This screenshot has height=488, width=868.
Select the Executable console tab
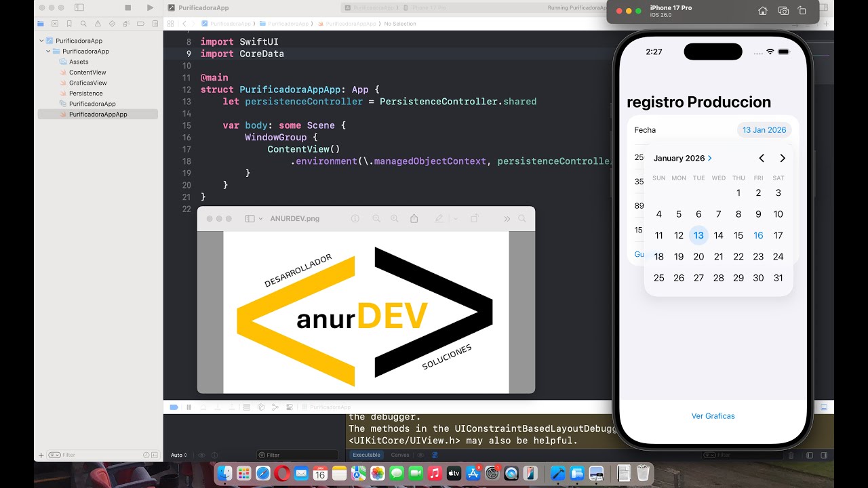(x=366, y=455)
